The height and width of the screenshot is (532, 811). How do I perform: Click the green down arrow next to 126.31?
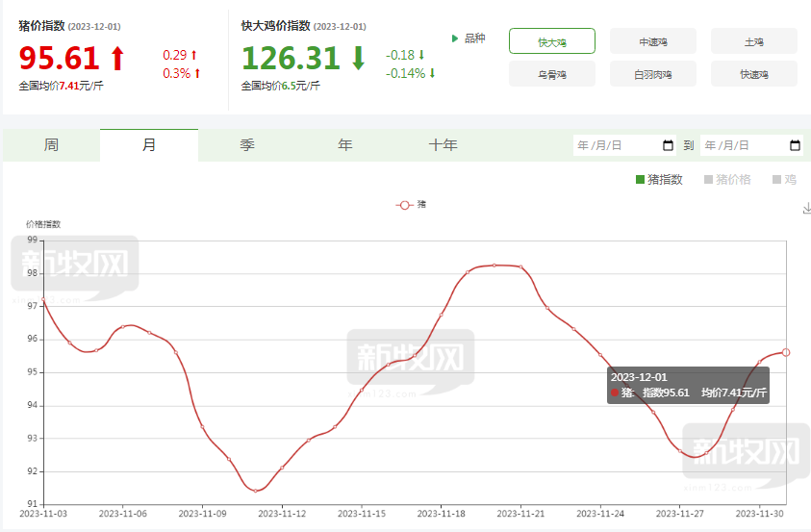pyautogui.click(x=358, y=60)
